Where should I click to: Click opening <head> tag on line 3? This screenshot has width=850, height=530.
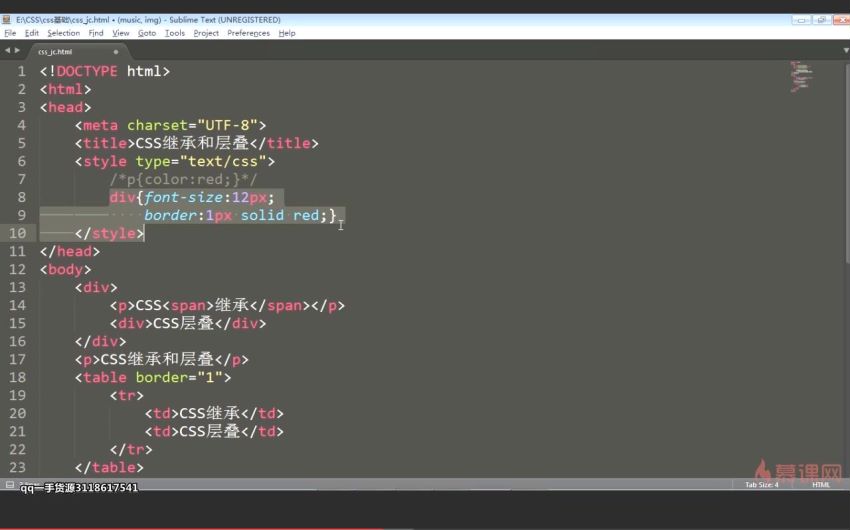66,107
